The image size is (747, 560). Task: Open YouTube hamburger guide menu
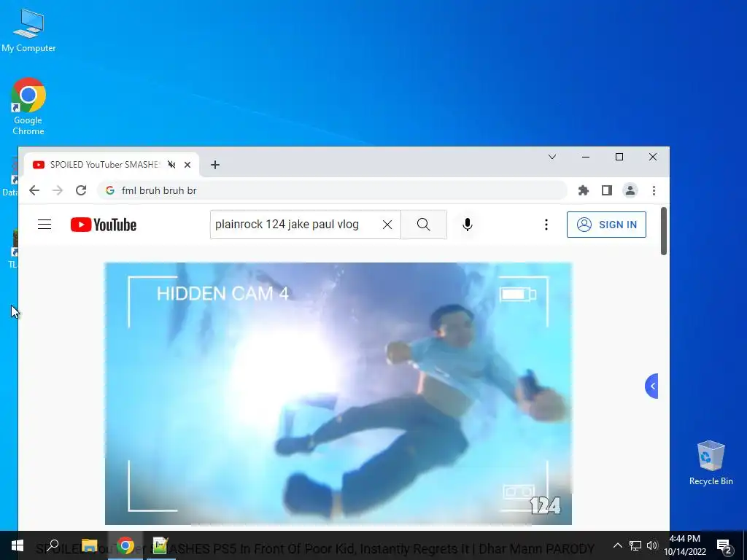pos(44,225)
